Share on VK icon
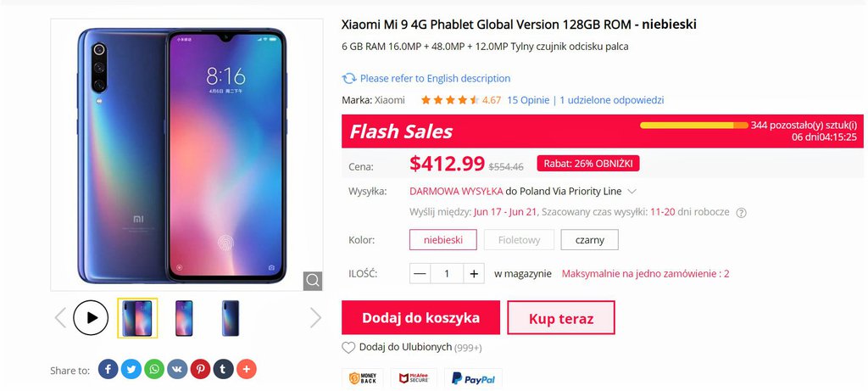Screen dimensions: 868x391 tap(177, 369)
